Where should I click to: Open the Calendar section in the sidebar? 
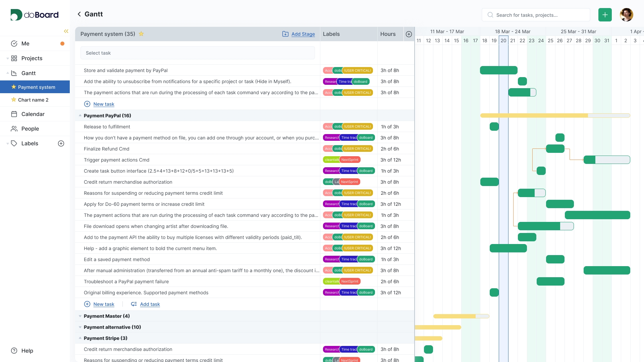pos(33,114)
